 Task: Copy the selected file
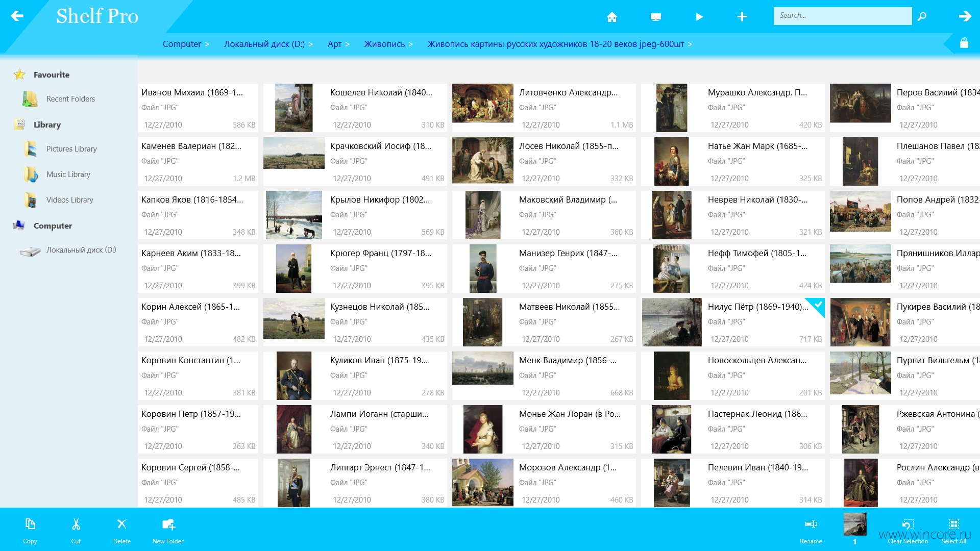(30, 530)
